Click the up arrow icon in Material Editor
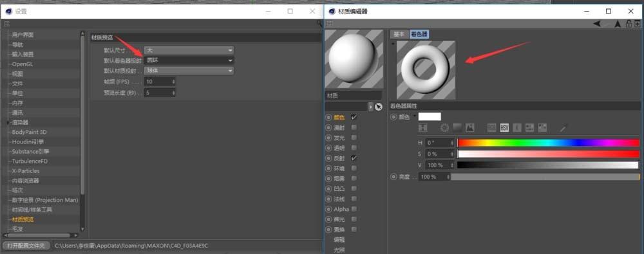The image size is (644, 254). [x=618, y=24]
